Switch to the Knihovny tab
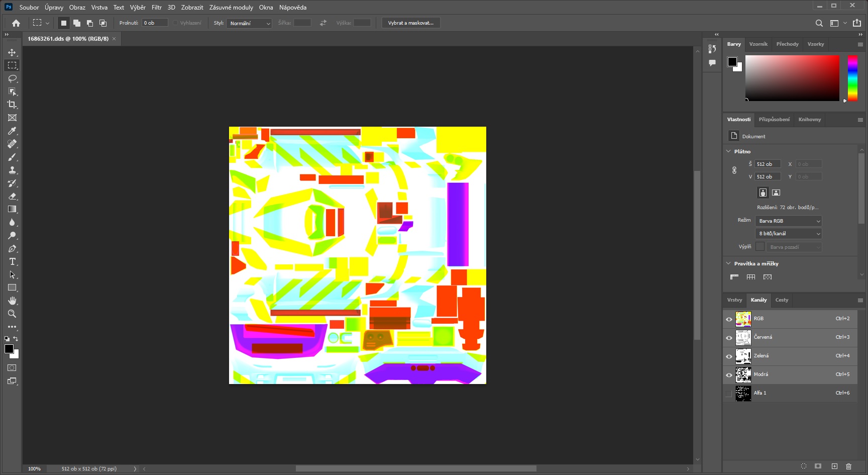This screenshot has height=475, width=868. pyautogui.click(x=810, y=120)
